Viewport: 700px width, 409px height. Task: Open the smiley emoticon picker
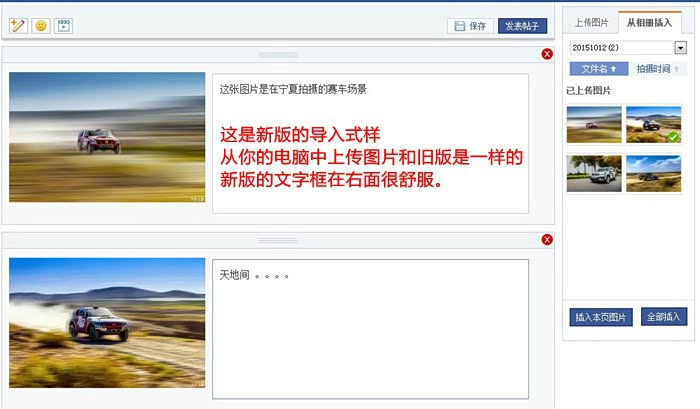click(41, 26)
